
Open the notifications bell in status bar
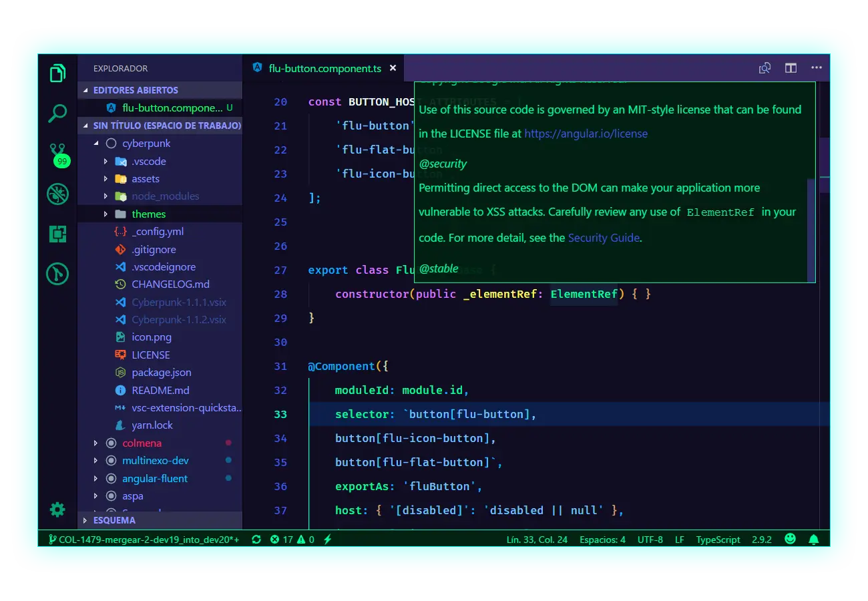pos(813,539)
